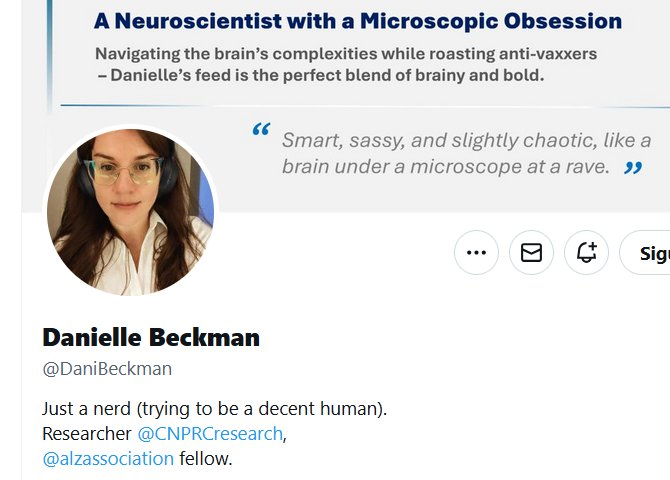The width and height of the screenshot is (670, 480).
Task: Click the word "fellow" in the bio
Action: click(205, 459)
